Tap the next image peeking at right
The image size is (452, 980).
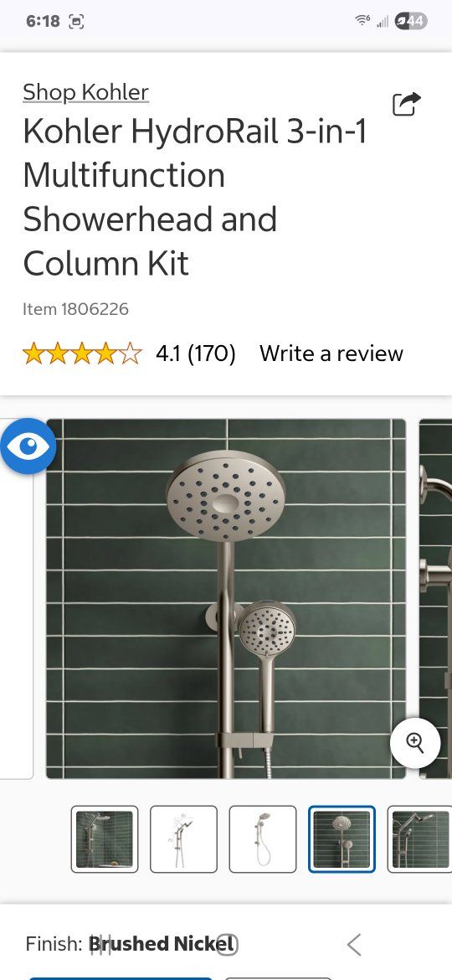coord(436,599)
